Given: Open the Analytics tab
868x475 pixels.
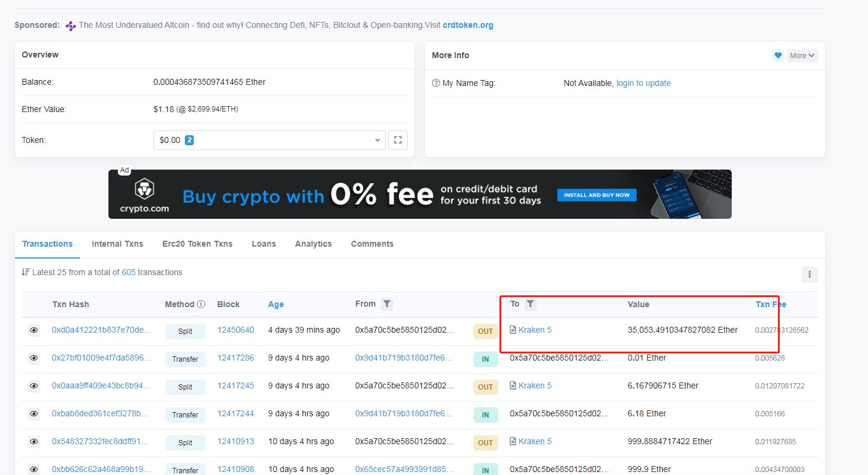Looking at the screenshot, I should pos(313,244).
